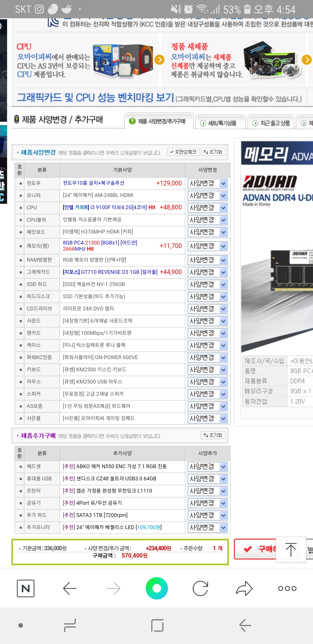Open 케이스 사양변경 dropdown
Screen dimensions: 313x644
click(x=208, y=345)
